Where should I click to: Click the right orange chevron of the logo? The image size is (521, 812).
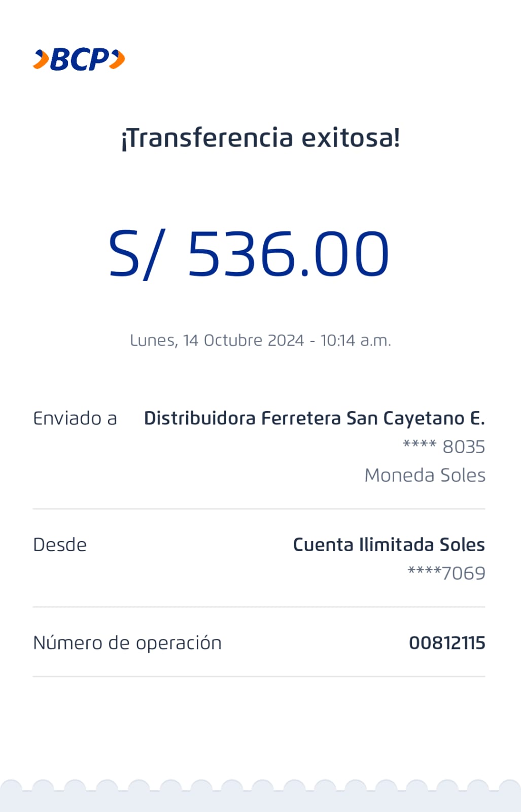coord(117,59)
